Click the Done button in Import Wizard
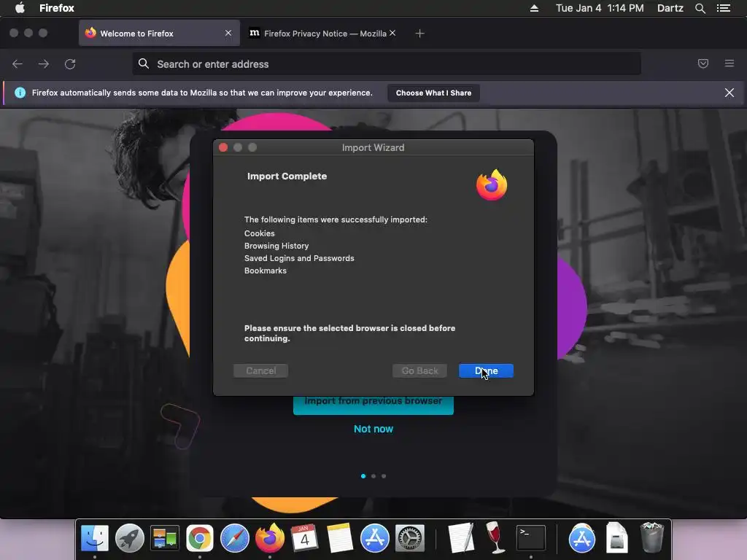The image size is (747, 560). (x=486, y=370)
